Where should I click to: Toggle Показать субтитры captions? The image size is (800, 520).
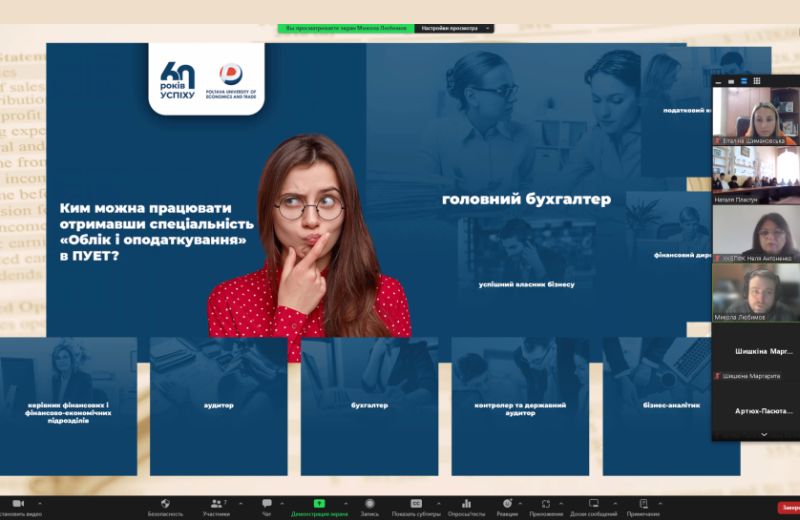pos(416,503)
